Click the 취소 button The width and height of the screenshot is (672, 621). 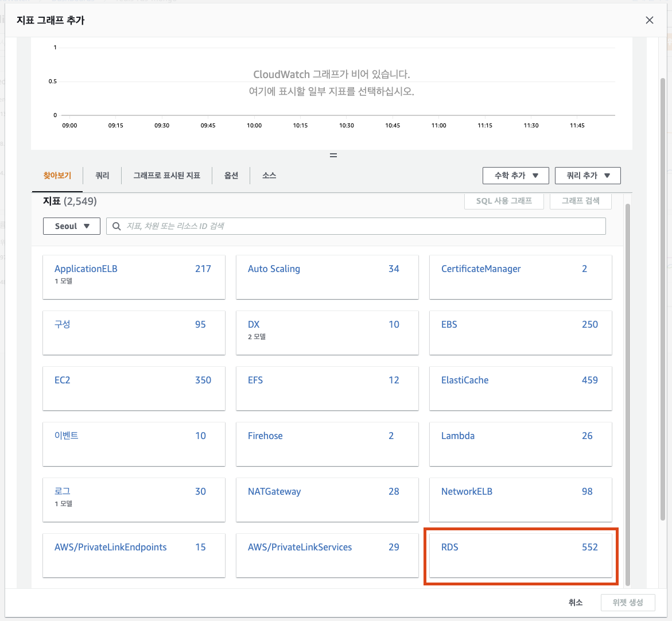coord(575,602)
